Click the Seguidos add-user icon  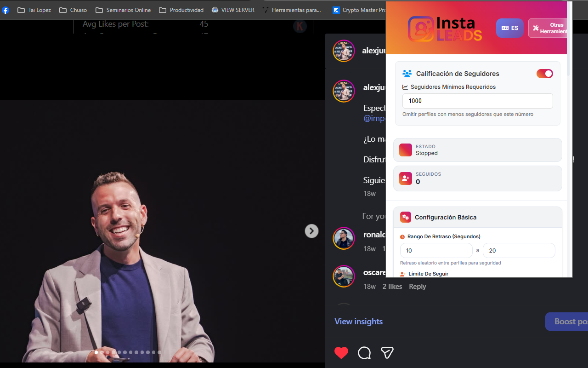click(x=406, y=178)
